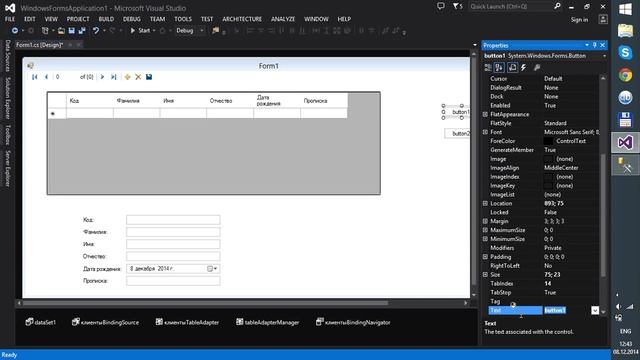Open the Дата рождения date picker dropdown
The image size is (640, 360).
212,269
